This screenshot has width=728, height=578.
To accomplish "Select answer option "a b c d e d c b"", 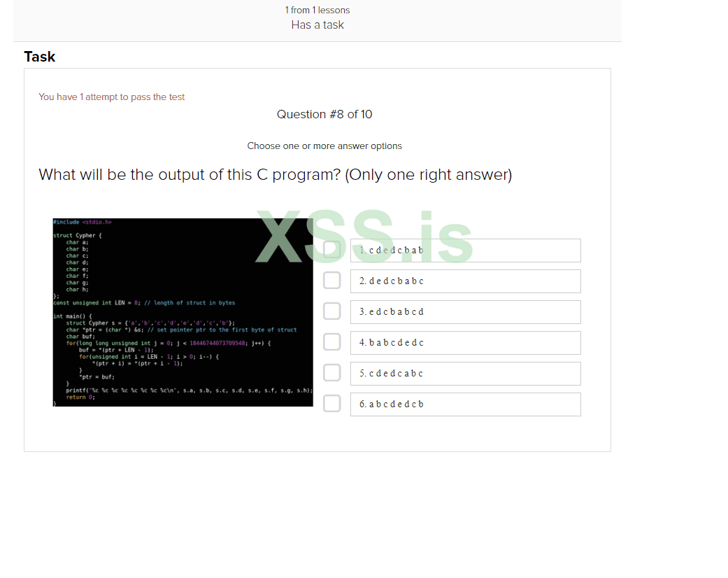I will coord(465,404).
